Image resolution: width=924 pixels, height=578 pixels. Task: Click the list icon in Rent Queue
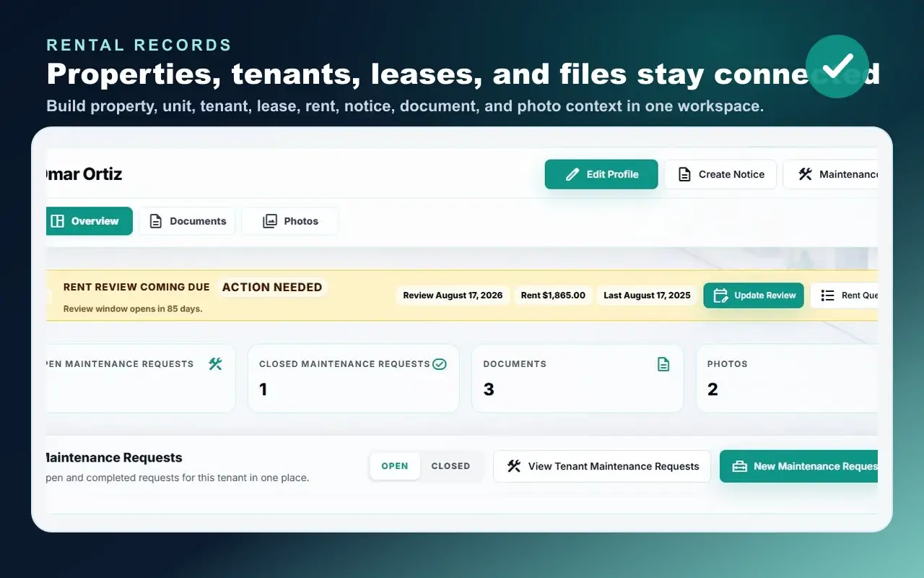click(x=827, y=296)
